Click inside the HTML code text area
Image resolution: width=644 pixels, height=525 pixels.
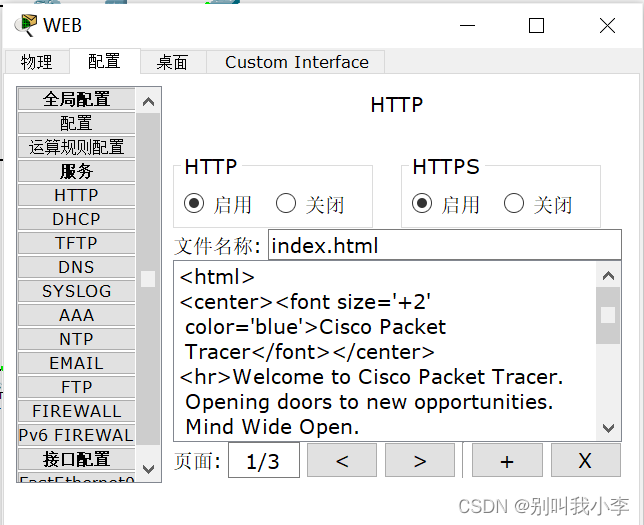tap(385, 351)
